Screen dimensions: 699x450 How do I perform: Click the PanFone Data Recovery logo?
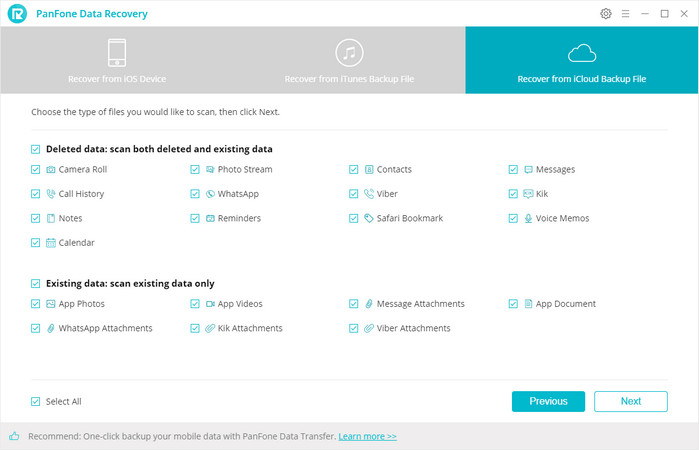pyautogui.click(x=17, y=13)
